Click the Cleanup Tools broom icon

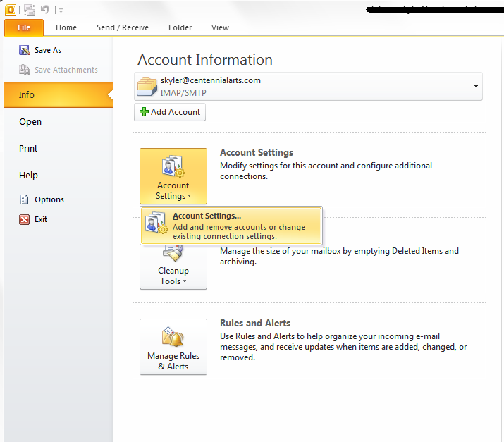pyautogui.click(x=173, y=253)
